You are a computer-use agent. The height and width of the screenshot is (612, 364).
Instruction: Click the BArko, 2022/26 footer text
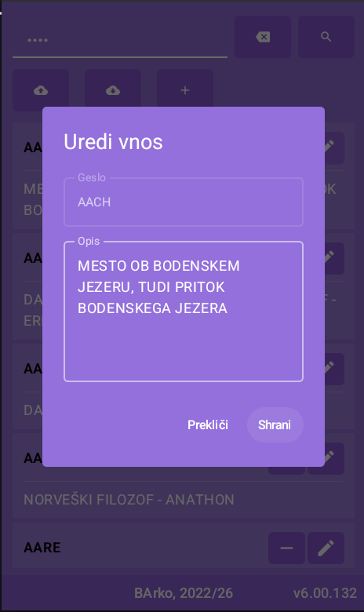[x=184, y=593]
